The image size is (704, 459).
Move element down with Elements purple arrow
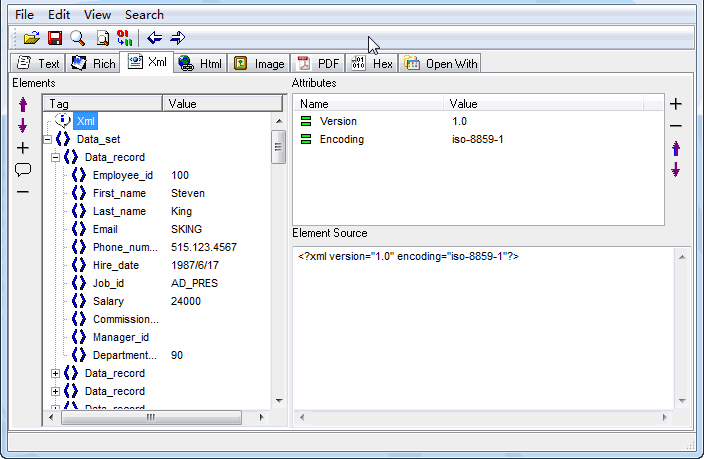tap(23, 126)
